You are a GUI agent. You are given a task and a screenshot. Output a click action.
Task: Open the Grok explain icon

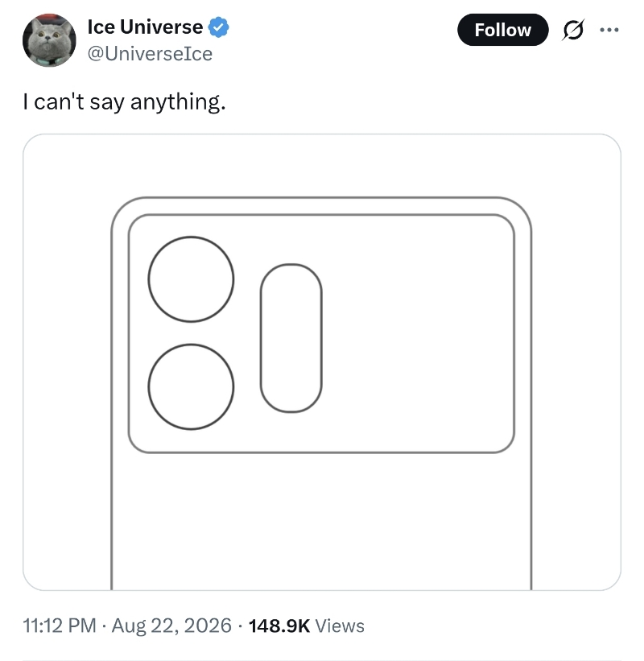[573, 30]
